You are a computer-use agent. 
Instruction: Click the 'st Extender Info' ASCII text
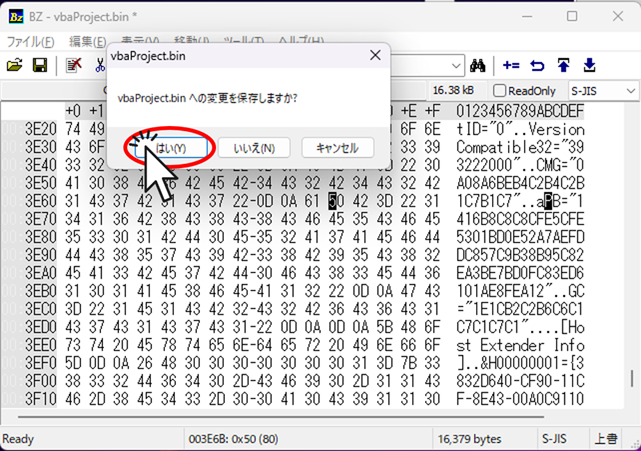coord(520,345)
